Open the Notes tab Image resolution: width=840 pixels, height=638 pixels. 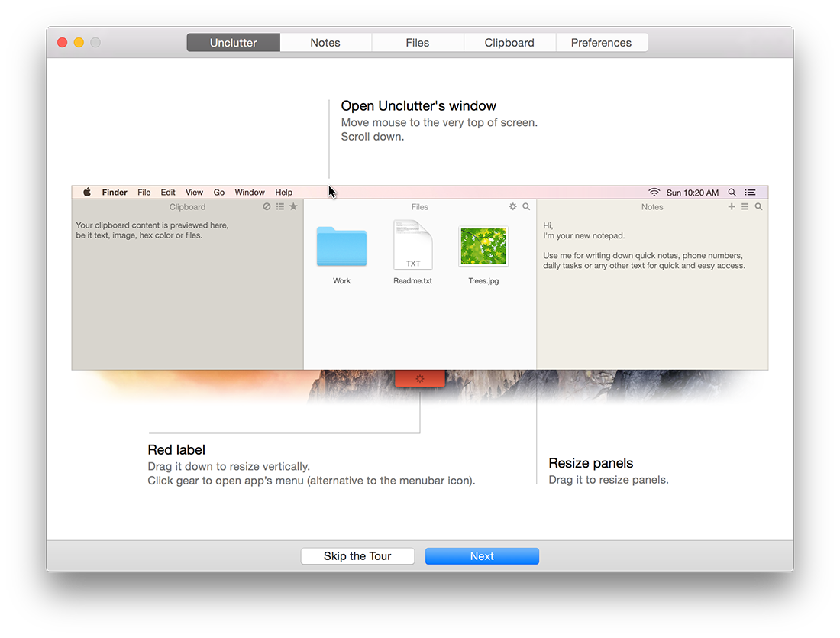(325, 42)
